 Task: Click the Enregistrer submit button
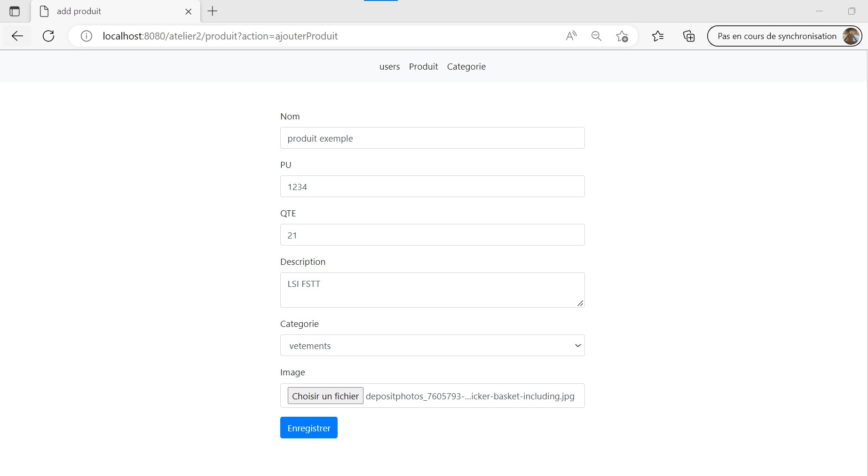308,428
